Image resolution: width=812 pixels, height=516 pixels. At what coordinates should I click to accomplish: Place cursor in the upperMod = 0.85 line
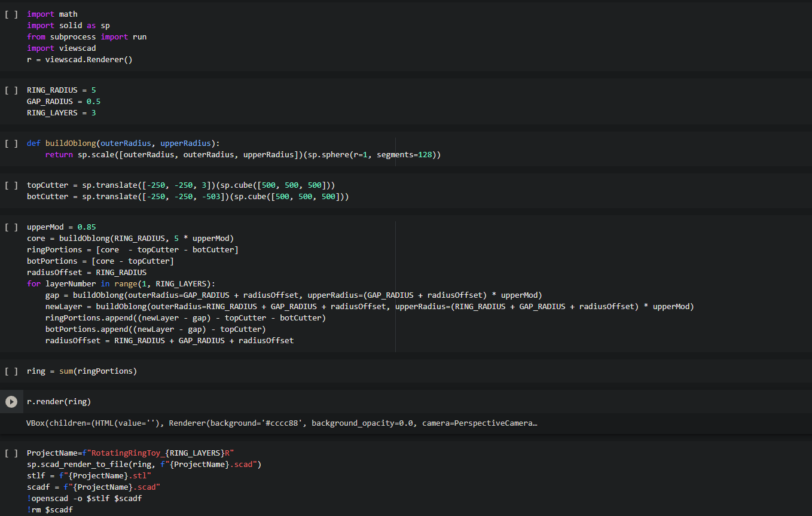(62, 227)
